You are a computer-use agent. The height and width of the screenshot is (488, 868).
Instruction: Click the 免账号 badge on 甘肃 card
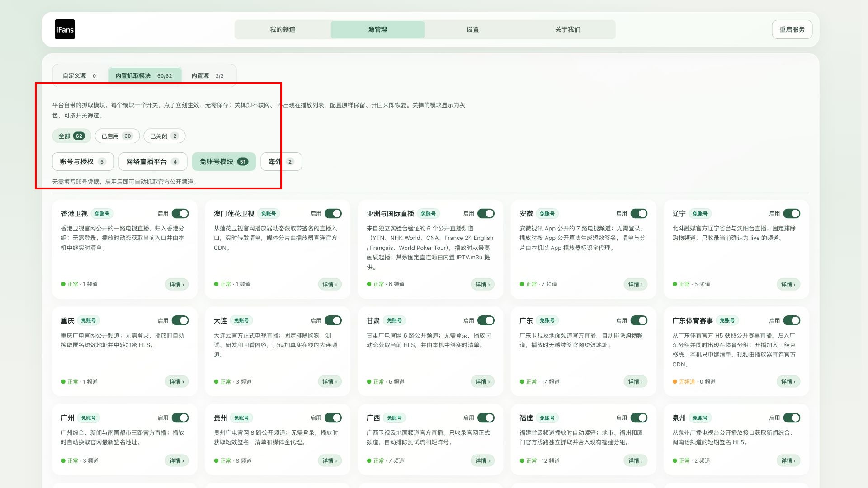(394, 320)
